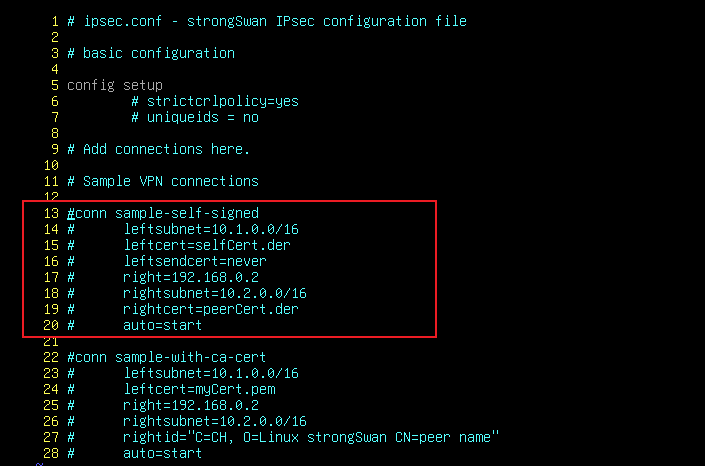The image size is (705, 466).
Task: Click leftsendcert=never line
Action: 195,261
